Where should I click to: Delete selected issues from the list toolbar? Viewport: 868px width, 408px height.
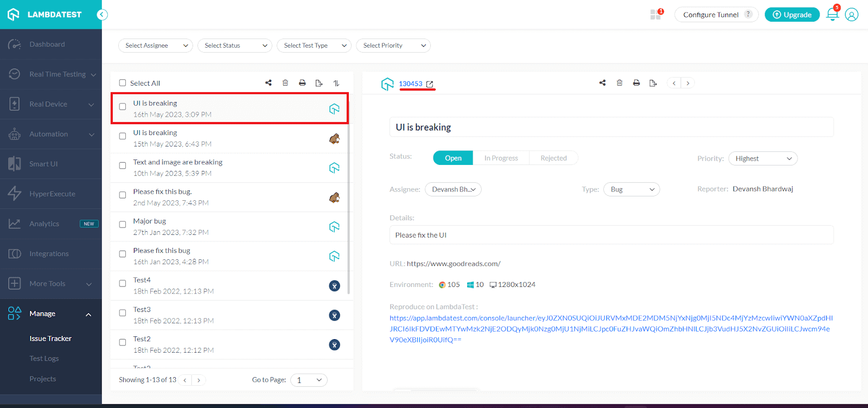285,83
